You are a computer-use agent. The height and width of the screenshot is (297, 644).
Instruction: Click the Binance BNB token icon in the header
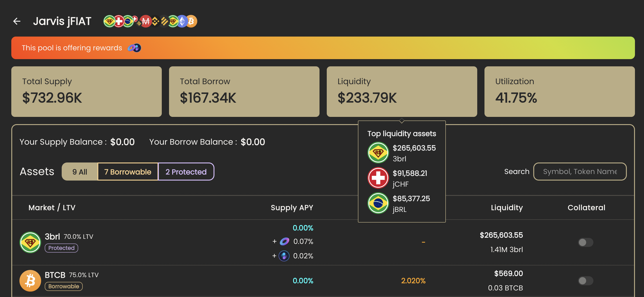tap(155, 21)
